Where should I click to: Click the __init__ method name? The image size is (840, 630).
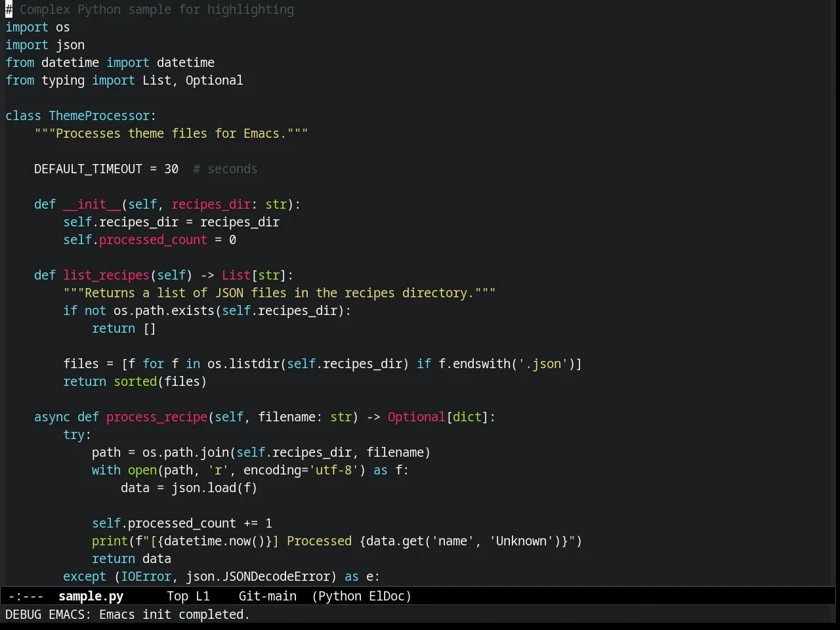coord(92,204)
